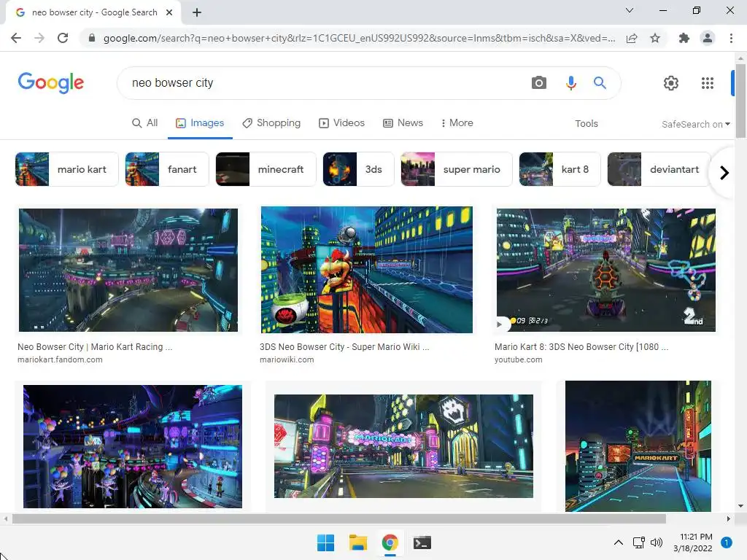Start voice search with the microphone
747x560 pixels.
pos(570,83)
